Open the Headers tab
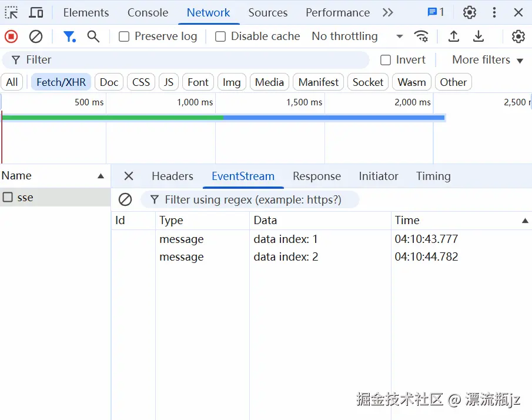 [x=172, y=176]
